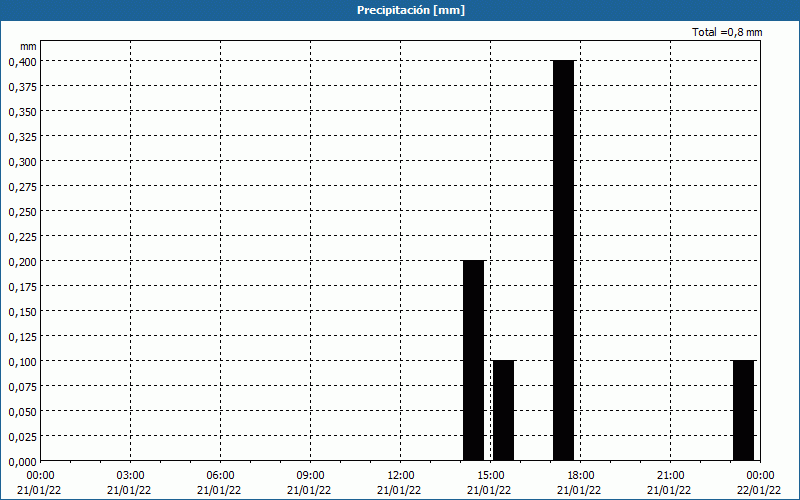Click the 0,375 y-axis label
The image size is (800, 500).
[22, 87]
